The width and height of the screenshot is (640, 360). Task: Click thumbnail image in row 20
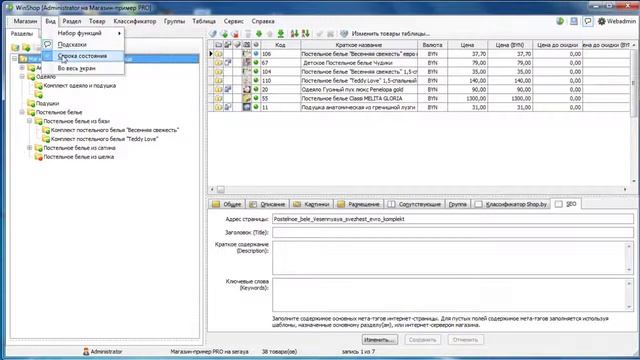(247, 89)
